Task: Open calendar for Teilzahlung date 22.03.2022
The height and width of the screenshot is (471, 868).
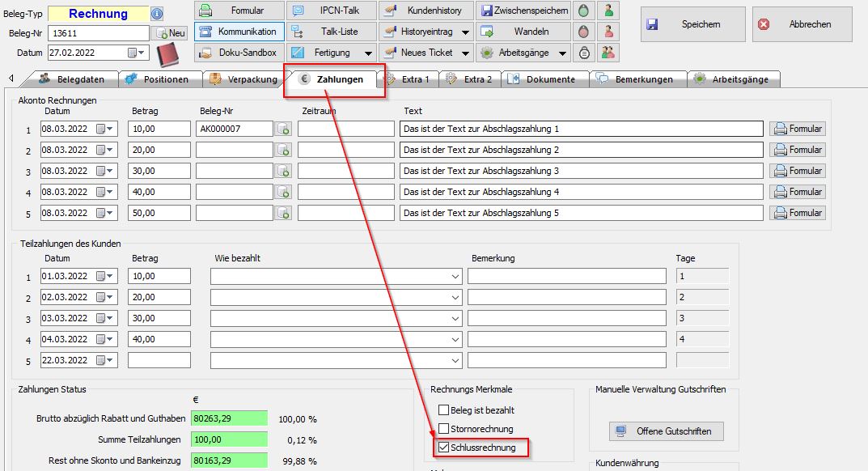Action: point(104,361)
